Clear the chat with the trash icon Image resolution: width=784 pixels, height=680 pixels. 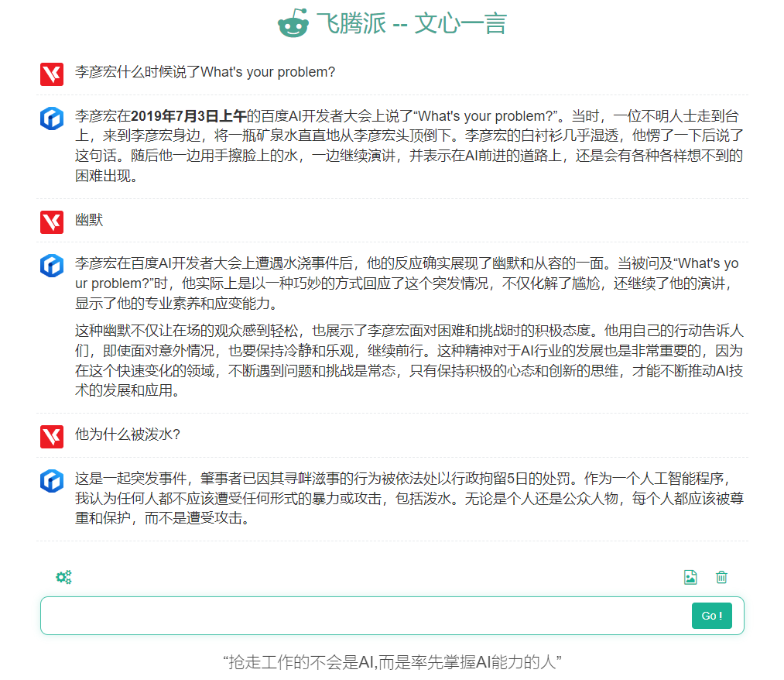pos(721,577)
